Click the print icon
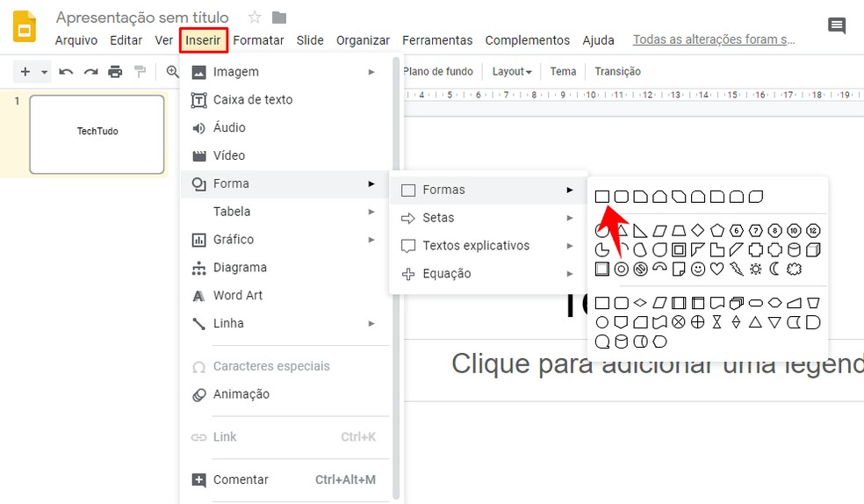The image size is (864, 504). 115,72
